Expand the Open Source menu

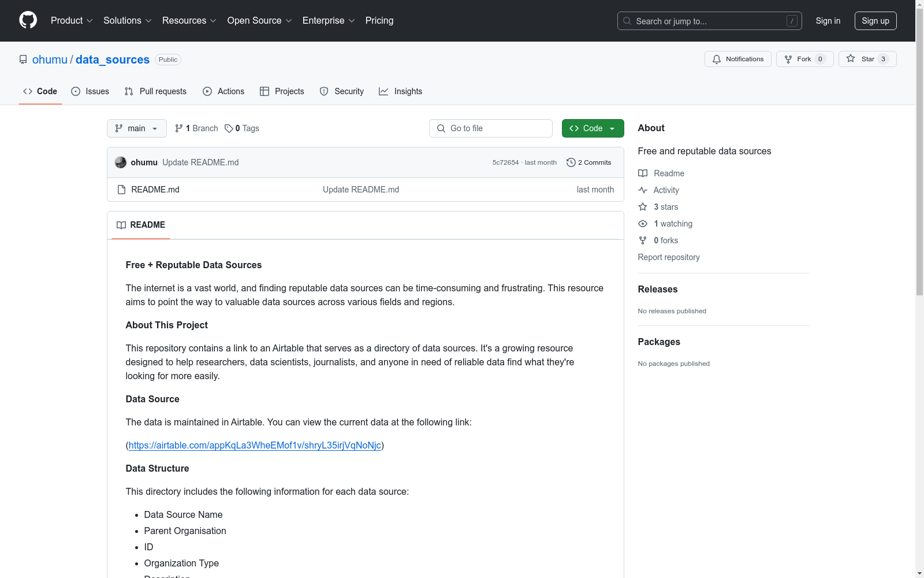260,20
